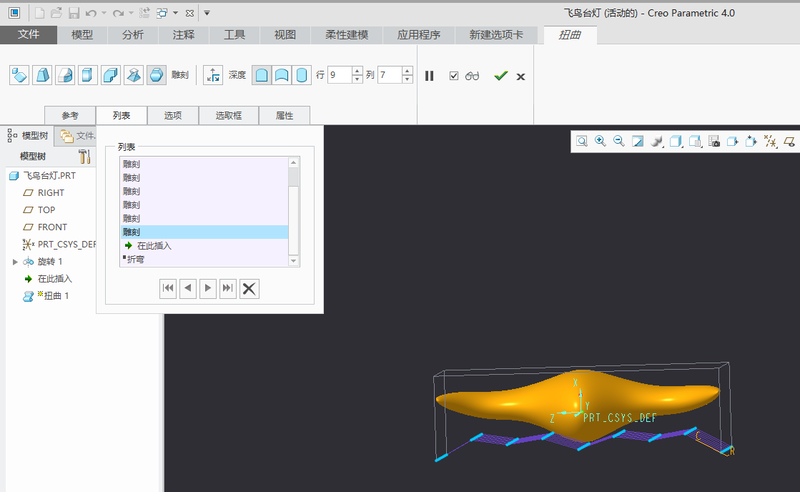The height and width of the screenshot is (492, 800).
Task: Open the display style spheres icon
Action: pos(657,141)
